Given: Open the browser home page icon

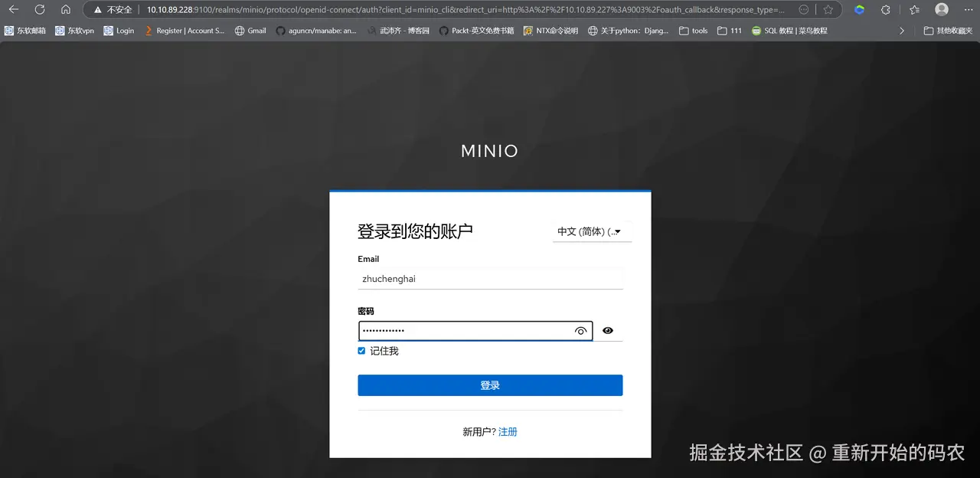Looking at the screenshot, I should tap(66, 10).
